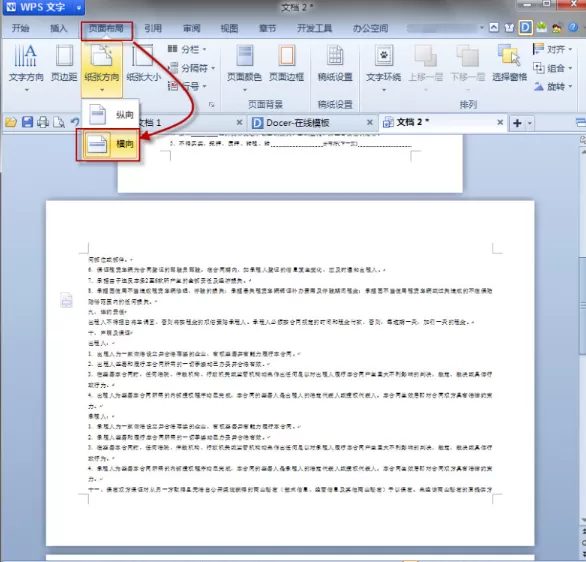The width and height of the screenshot is (586, 562).
Task: Click the print icon in quick toolbar
Action: tap(43, 122)
